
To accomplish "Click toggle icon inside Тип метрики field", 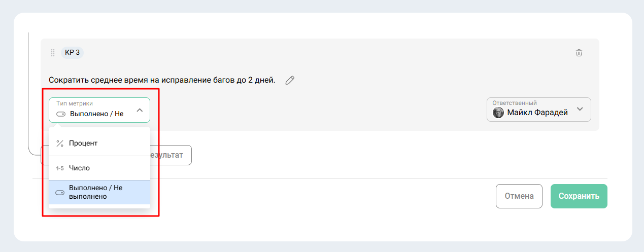I will coord(61,114).
